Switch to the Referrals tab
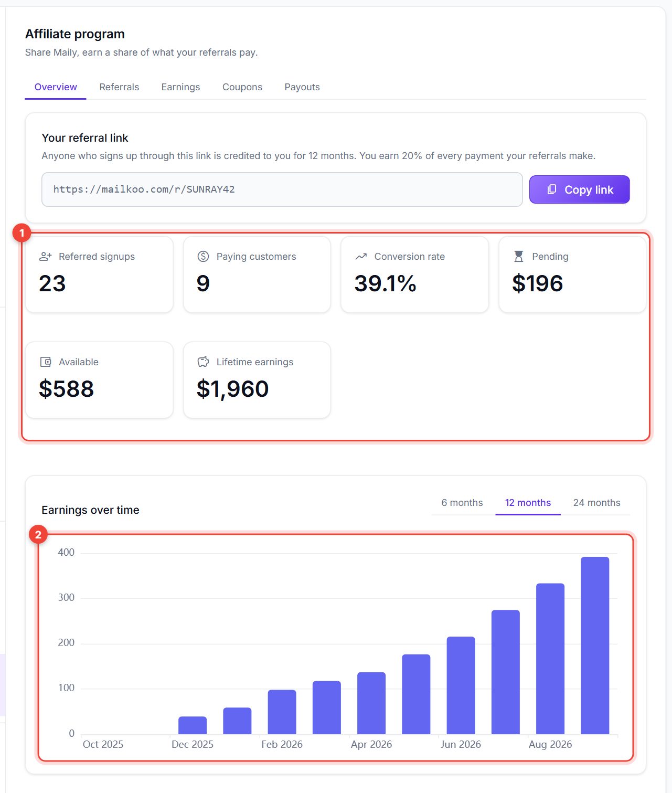The image size is (672, 793). 119,87
